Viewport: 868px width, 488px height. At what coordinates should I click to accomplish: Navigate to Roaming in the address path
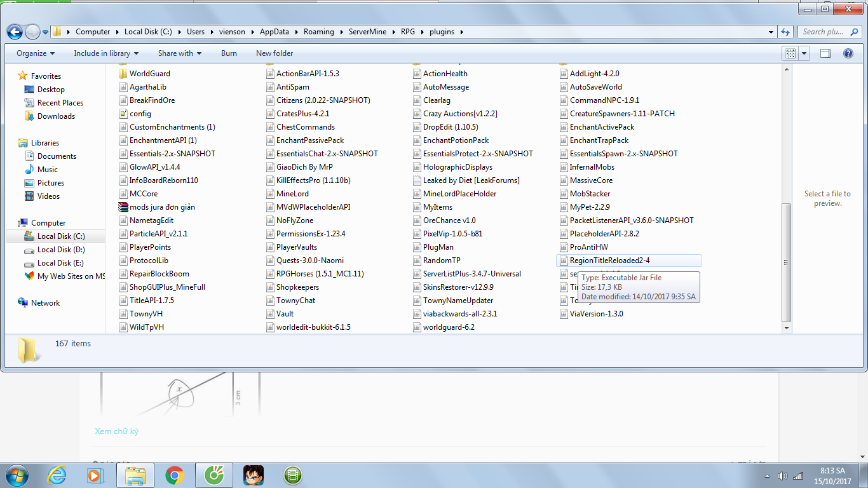coord(319,32)
